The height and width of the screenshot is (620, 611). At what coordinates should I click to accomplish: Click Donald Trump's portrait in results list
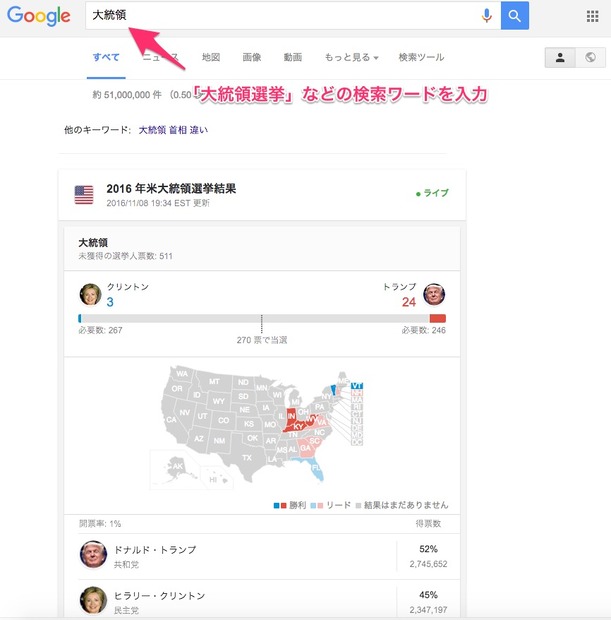tap(93, 554)
